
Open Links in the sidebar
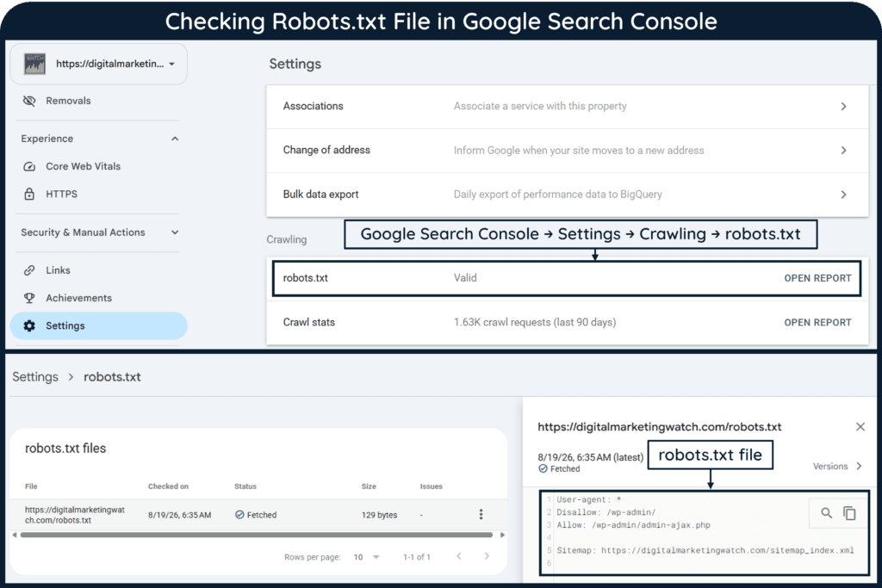click(58, 270)
